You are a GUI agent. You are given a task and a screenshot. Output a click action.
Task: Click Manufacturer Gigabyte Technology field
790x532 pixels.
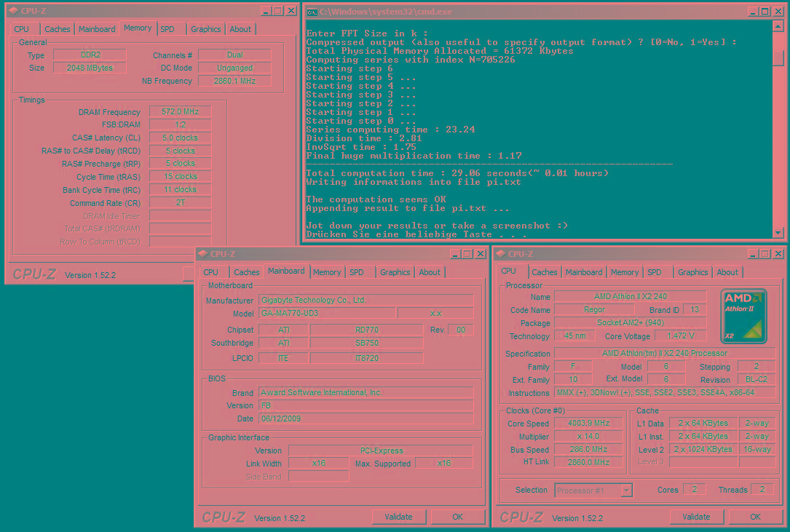coord(366,301)
